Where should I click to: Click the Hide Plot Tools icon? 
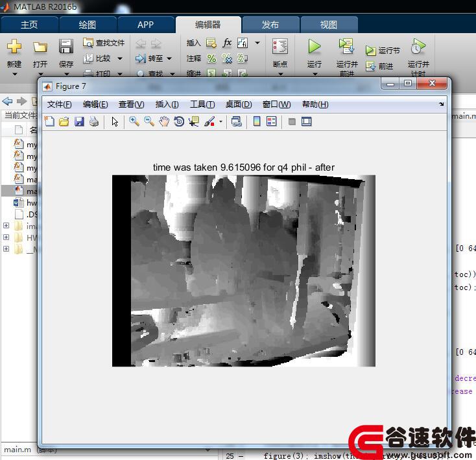coord(292,122)
